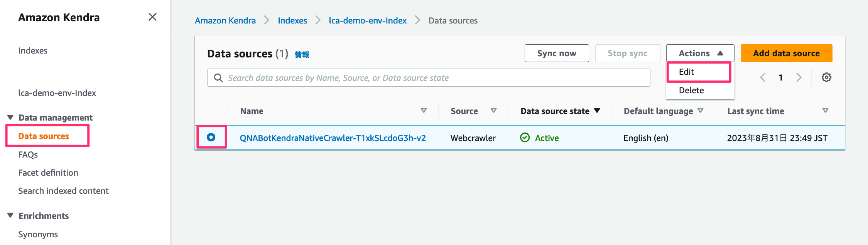Choose Delete from the Actions menu
The width and height of the screenshot is (868, 245).
(691, 91)
